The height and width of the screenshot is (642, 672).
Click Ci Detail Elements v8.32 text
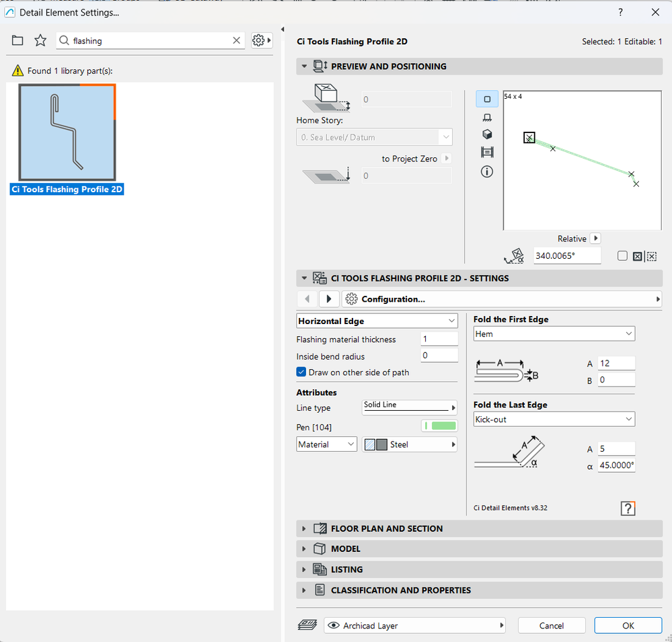510,508
